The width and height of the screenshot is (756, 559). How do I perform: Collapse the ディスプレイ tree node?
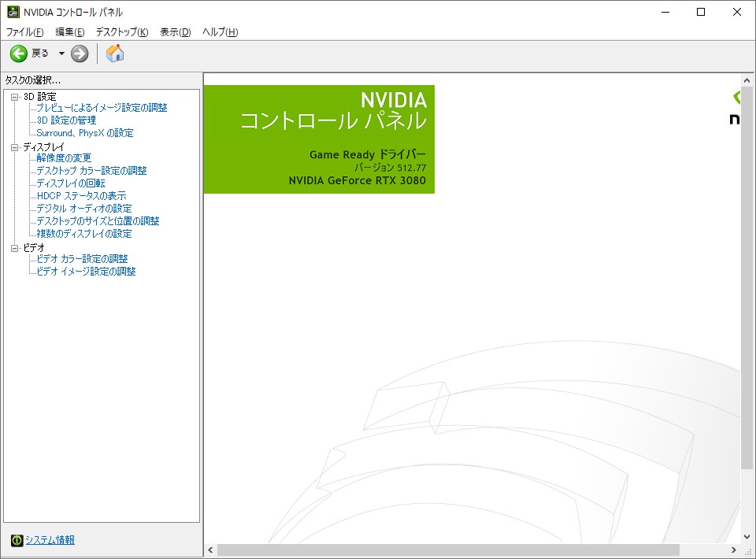[14, 147]
